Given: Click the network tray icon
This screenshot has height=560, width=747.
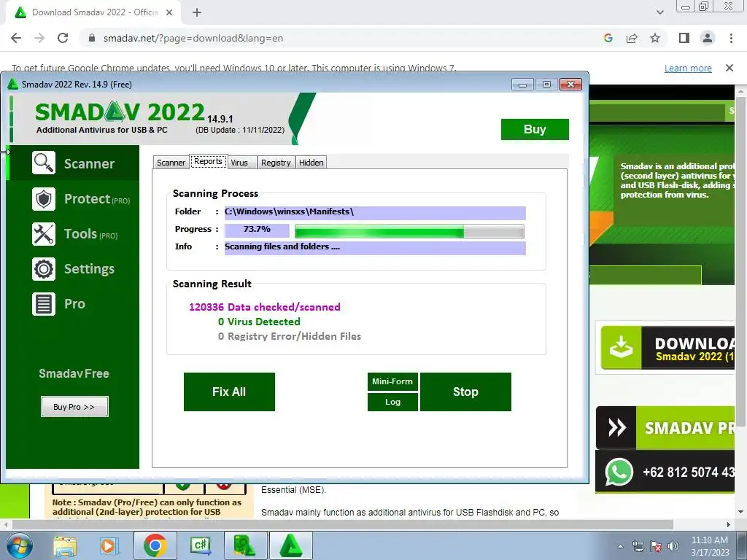Looking at the screenshot, I should tap(638, 546).
